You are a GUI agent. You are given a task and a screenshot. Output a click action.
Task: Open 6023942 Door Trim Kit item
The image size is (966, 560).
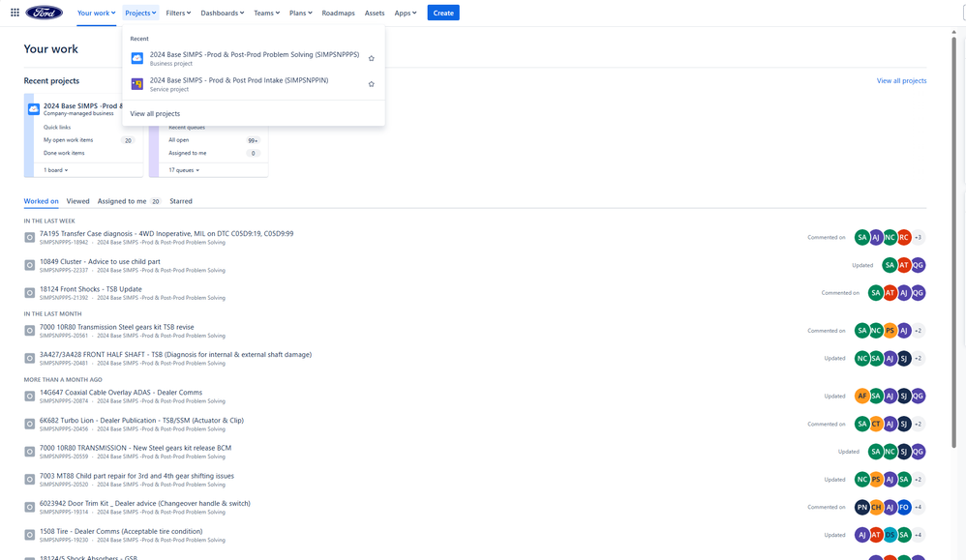(145, 503)
